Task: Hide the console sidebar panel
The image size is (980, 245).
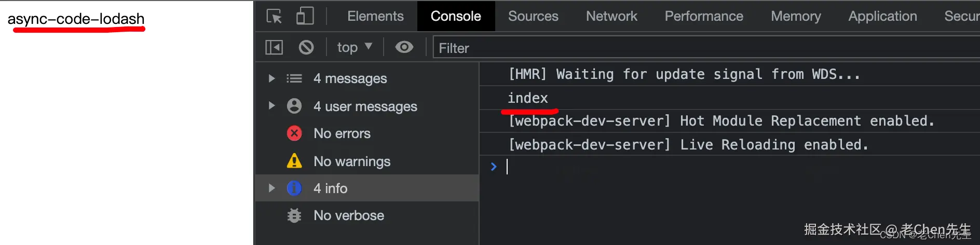Action: click(x=274, y=48)
